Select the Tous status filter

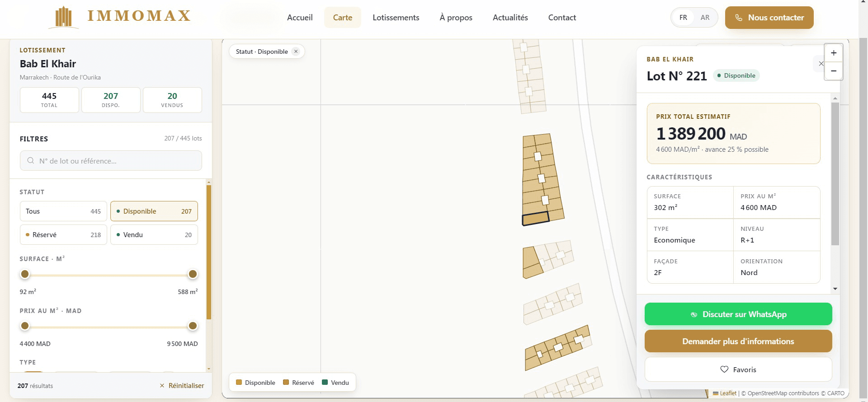(x=63, y=211)
